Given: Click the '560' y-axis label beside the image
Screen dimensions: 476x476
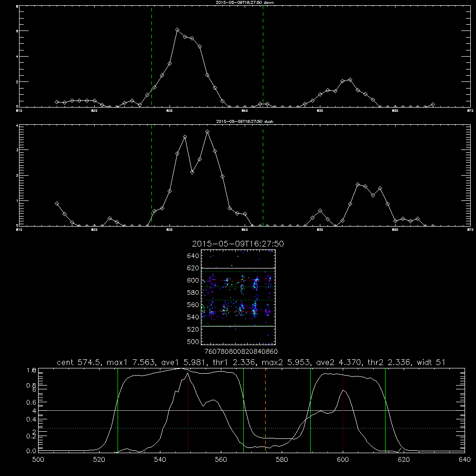Looking at the screenshot, I should (x=193, y=305).
